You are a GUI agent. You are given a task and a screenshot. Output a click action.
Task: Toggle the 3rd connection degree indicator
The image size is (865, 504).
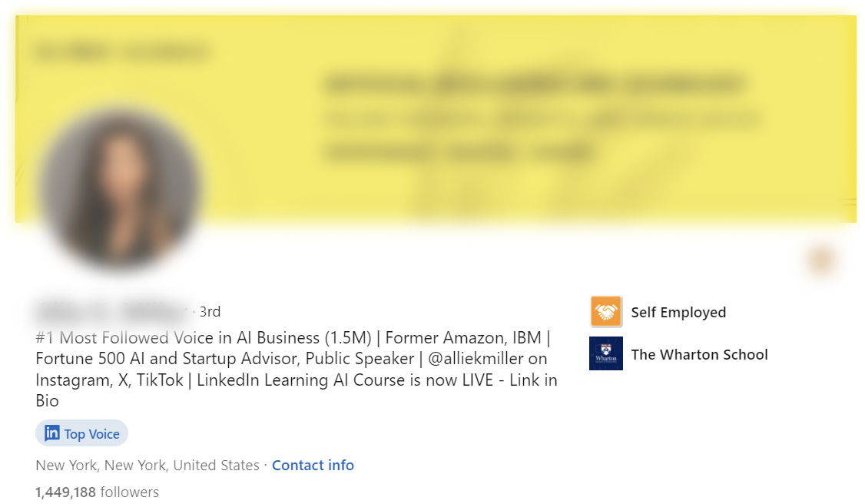(209, 311)
